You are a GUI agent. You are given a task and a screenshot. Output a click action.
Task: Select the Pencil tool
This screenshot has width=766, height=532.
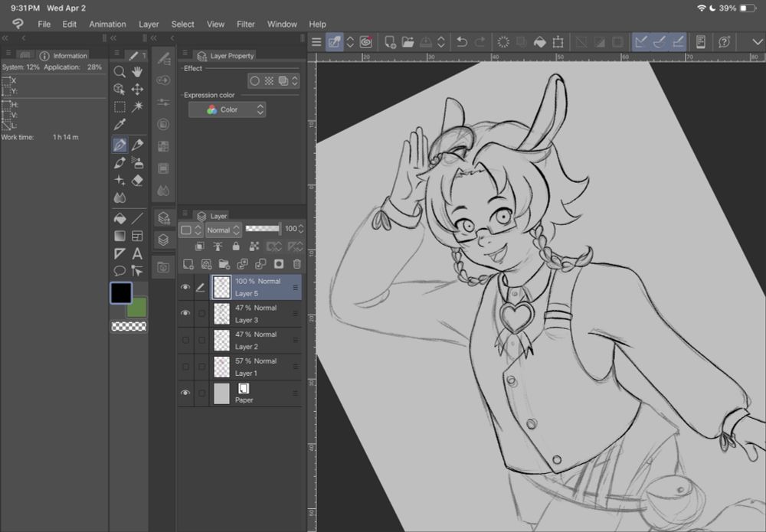[x=137, y=145]
